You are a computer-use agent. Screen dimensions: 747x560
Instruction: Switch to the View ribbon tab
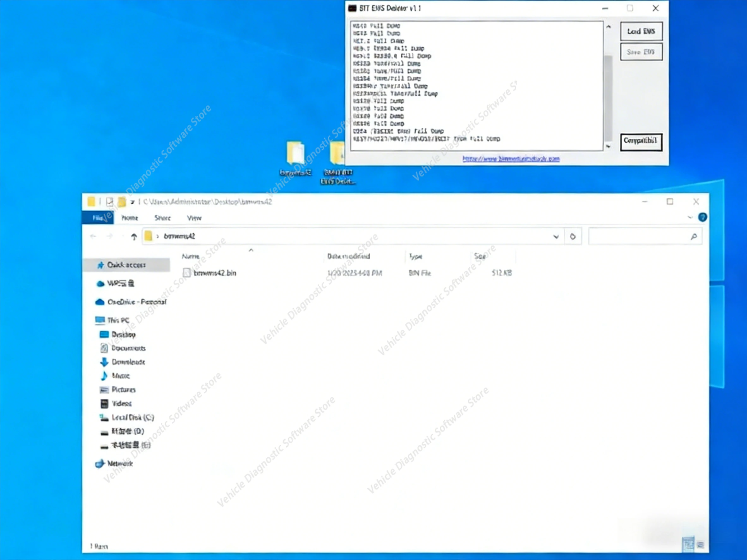click(x=194, y=218)
